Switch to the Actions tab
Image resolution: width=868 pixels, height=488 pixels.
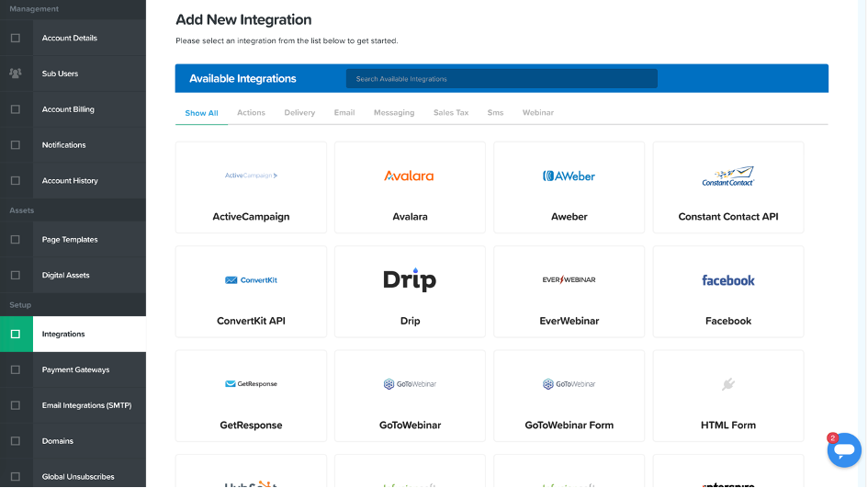(x=251, y=112)
